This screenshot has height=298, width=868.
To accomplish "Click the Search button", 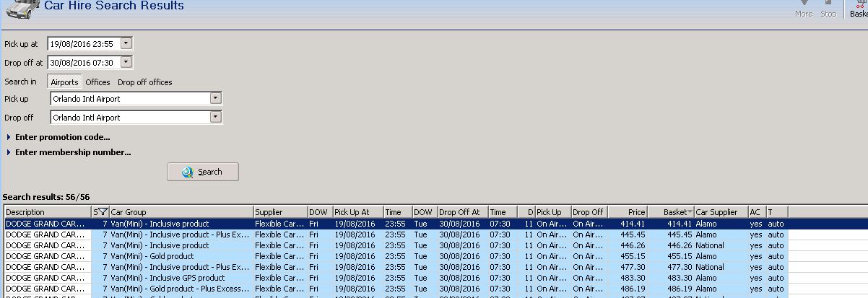I will (x=203, y=172).
